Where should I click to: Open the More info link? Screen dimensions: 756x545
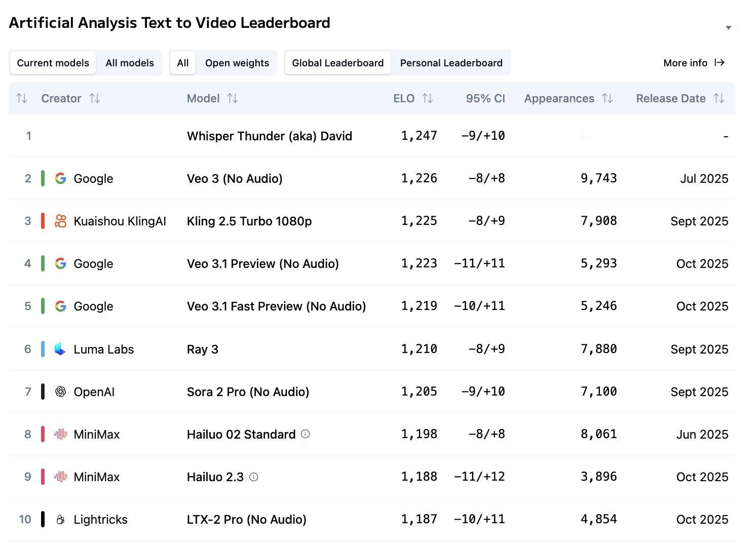[x=694, y=63]
